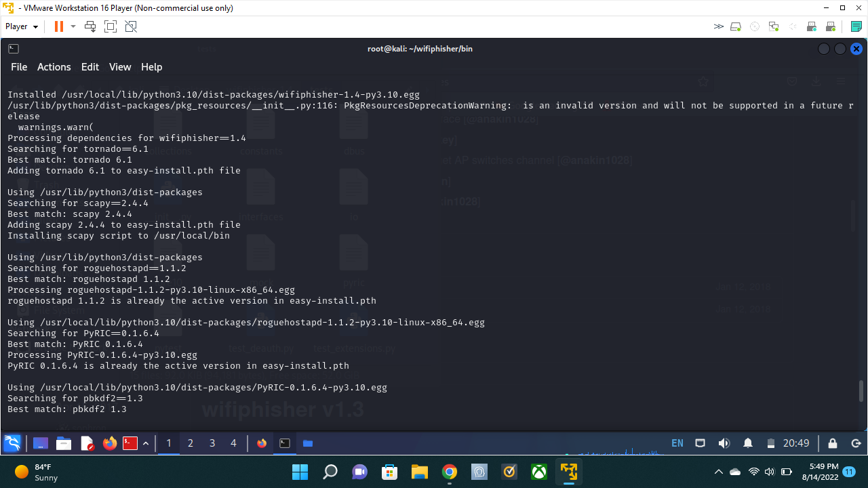
Task: Open the lock screen icon in Kali tray
Action: [832, 443]
